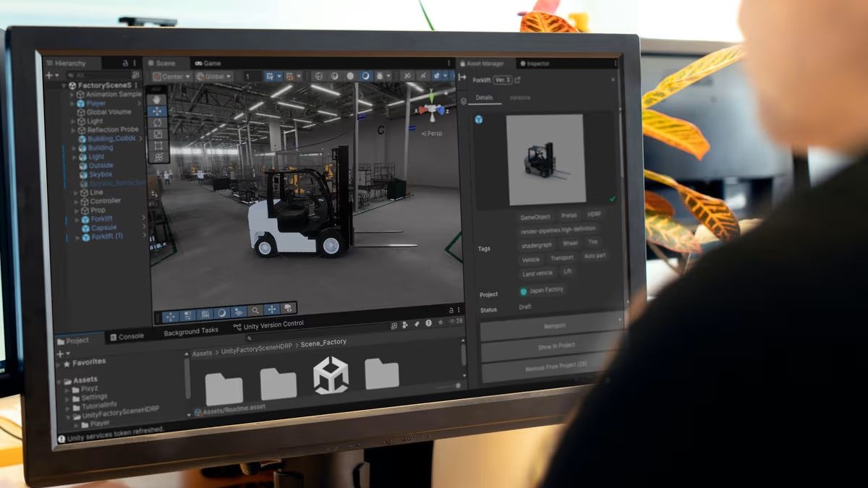Expand the Prop object arrow
The image size is (868, 488).
click(76, 210)
